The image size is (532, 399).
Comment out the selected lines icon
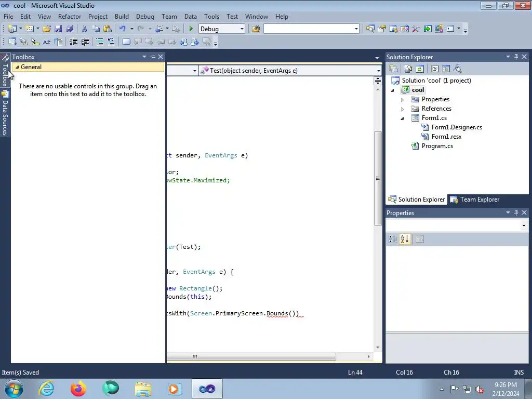(x=100, y=42)
